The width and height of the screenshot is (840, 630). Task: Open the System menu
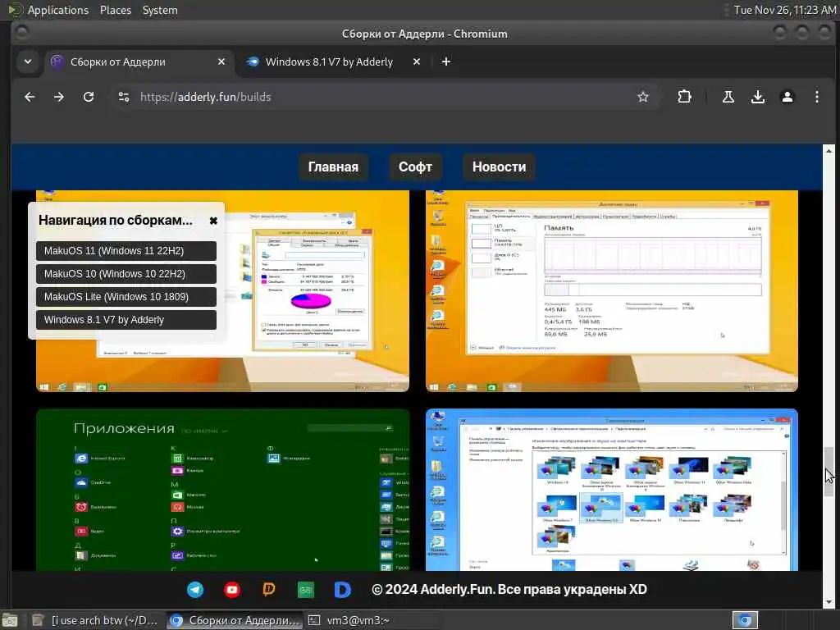pos(160,10)
